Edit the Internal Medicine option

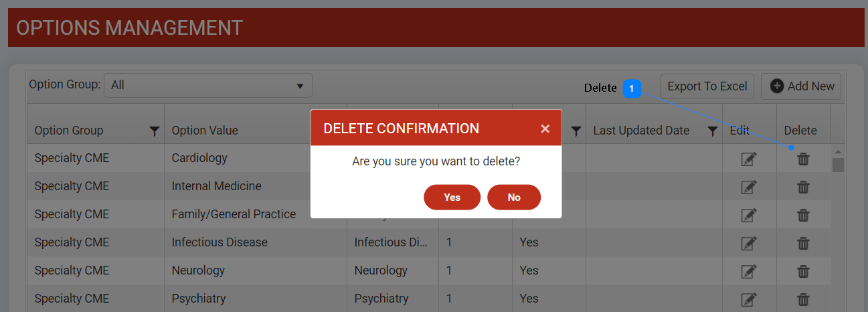pyautogui.click(x=749, y=187)
